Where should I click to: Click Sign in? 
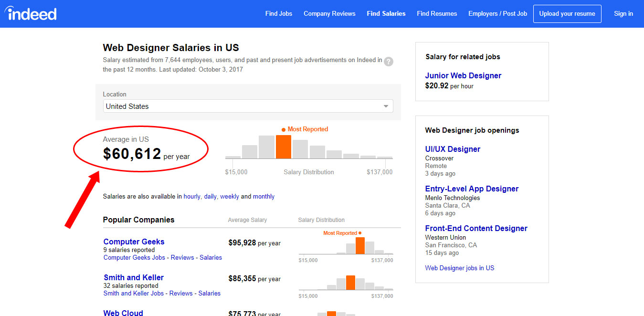click(x=623, y=13)
